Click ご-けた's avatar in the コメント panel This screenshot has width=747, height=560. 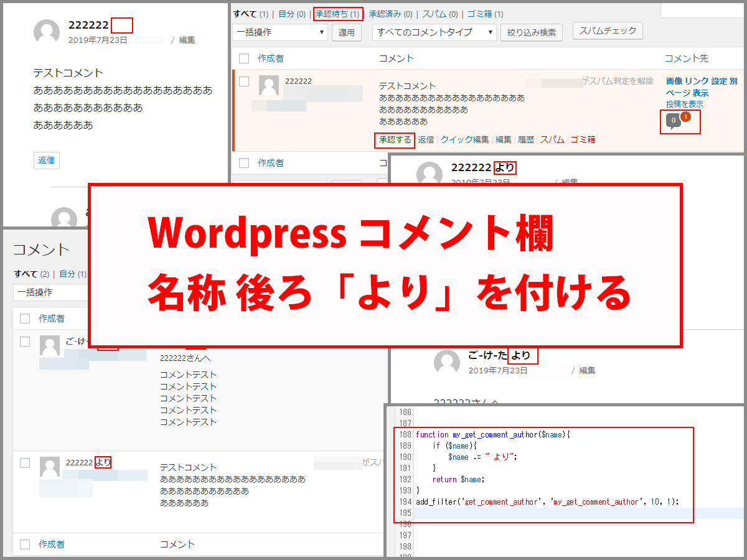click(x=49, y=347)
